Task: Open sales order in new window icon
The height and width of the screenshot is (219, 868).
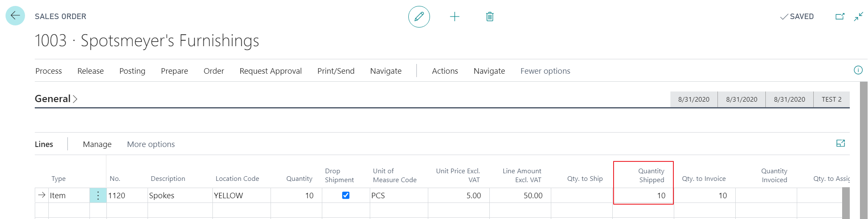Action: tap(840, 17)
